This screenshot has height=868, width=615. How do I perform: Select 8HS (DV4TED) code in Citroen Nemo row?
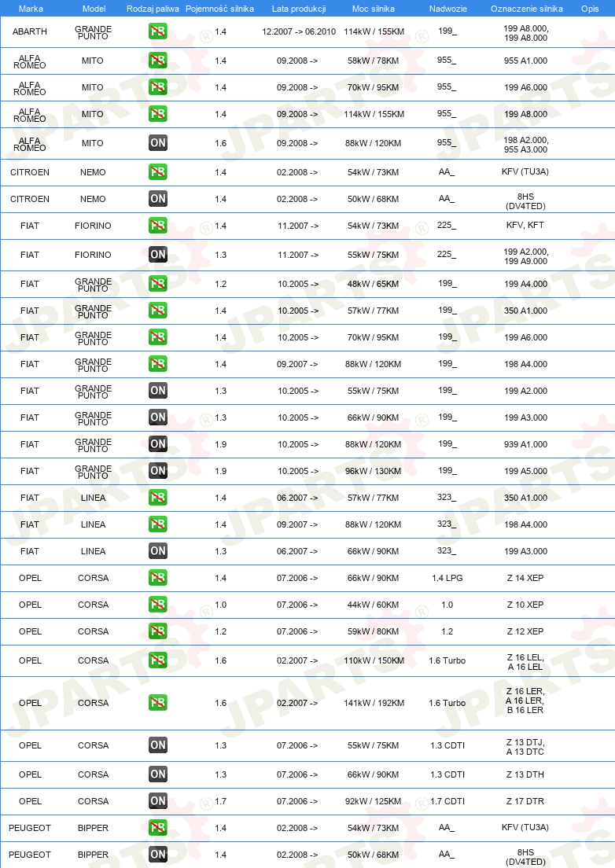click(x=526, y=201)
